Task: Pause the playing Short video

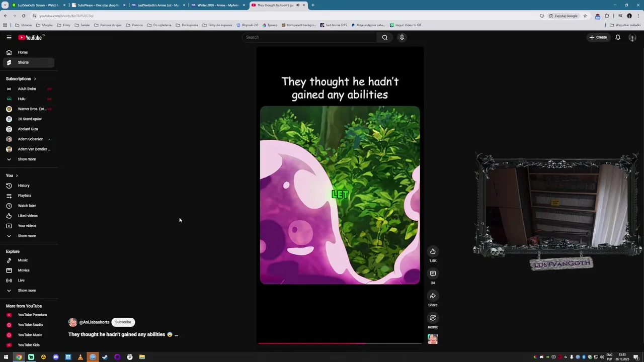Action: pyautogui.click(x=340, y=195)
